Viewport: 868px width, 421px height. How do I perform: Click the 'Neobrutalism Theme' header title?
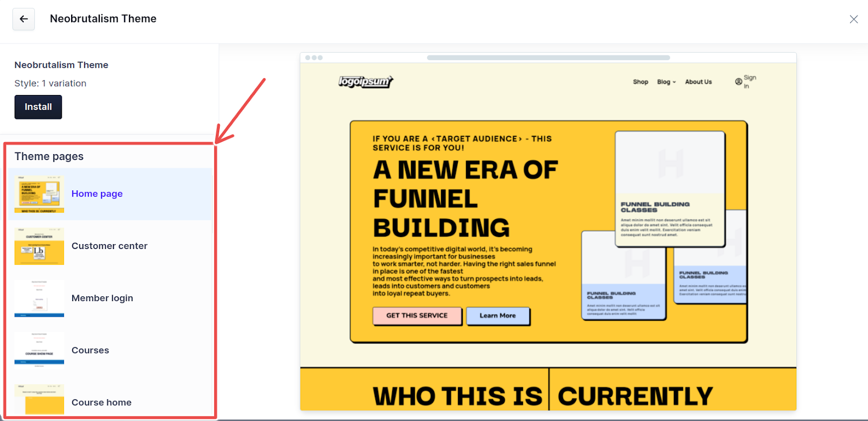pos(103,18)
